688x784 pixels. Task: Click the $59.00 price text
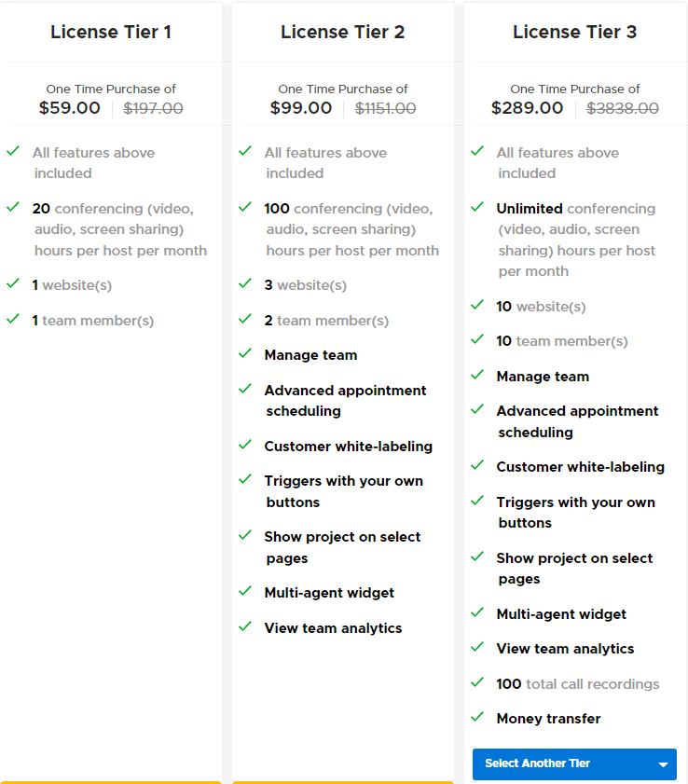coord(69,107)
